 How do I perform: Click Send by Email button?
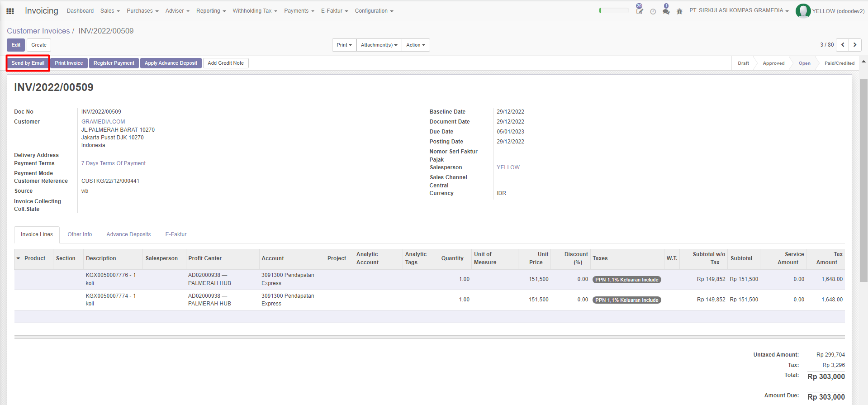coord(28,63)
